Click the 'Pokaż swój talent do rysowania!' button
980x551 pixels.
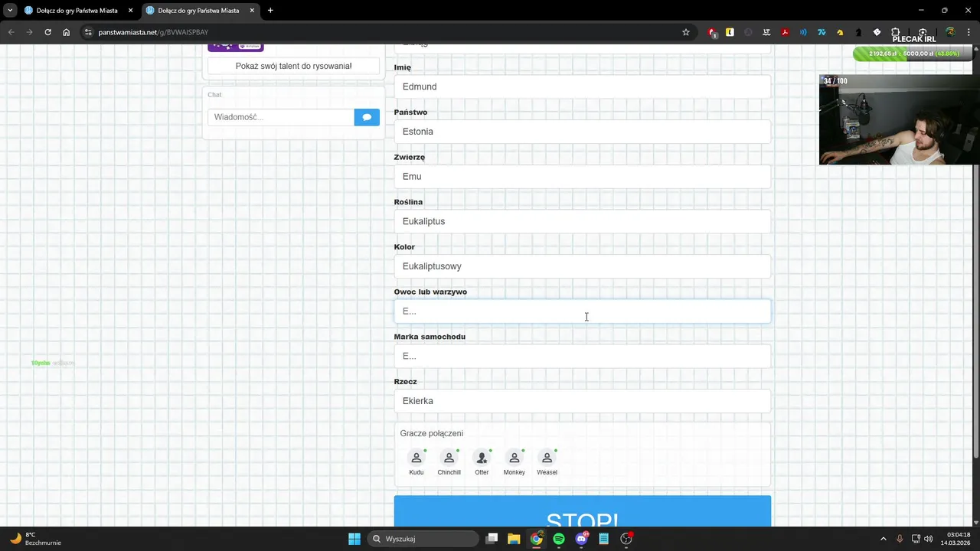point(294,66)
